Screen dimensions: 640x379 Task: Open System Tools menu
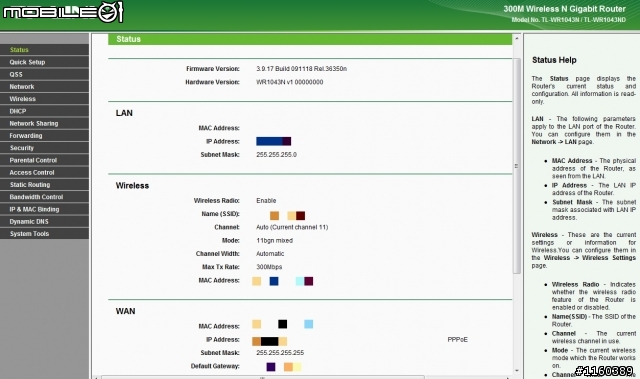pos(44,234)
